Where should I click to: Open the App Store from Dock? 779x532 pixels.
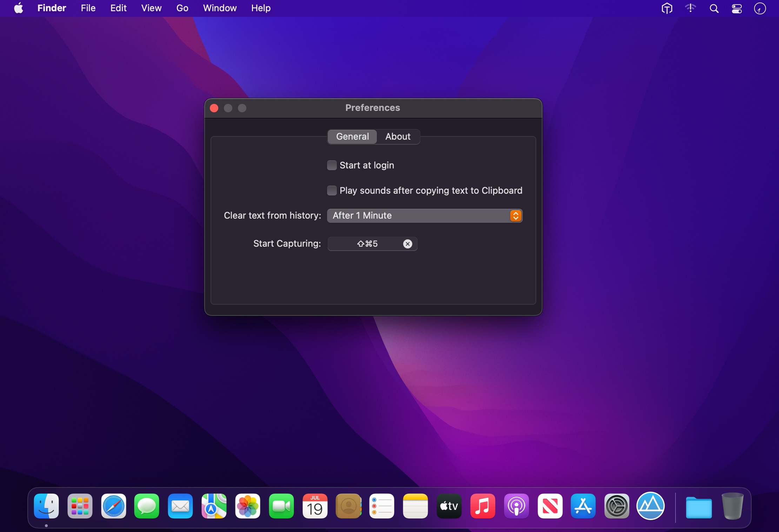(x=583, y=506)
